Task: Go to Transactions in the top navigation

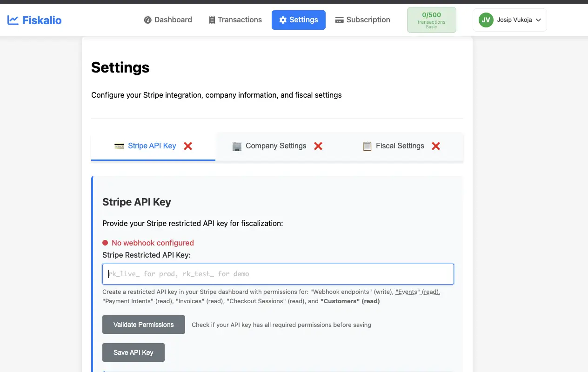Action: 235,20
